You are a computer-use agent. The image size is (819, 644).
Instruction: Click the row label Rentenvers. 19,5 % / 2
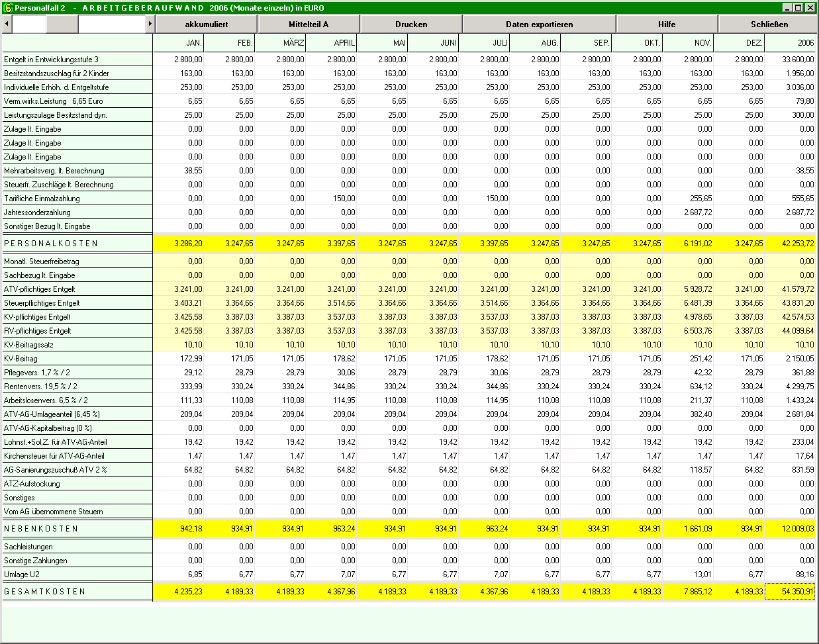(77, 387)
